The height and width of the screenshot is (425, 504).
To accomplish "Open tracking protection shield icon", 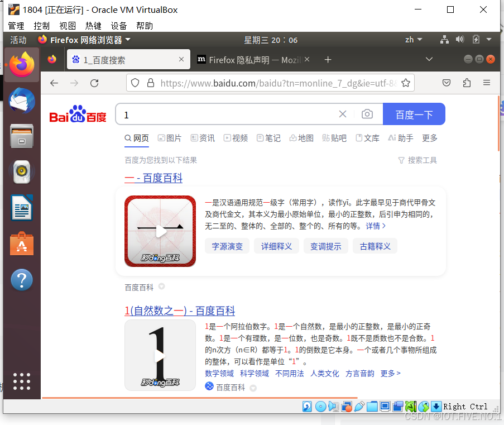I will pyautogui.click(x=135, y=83).
